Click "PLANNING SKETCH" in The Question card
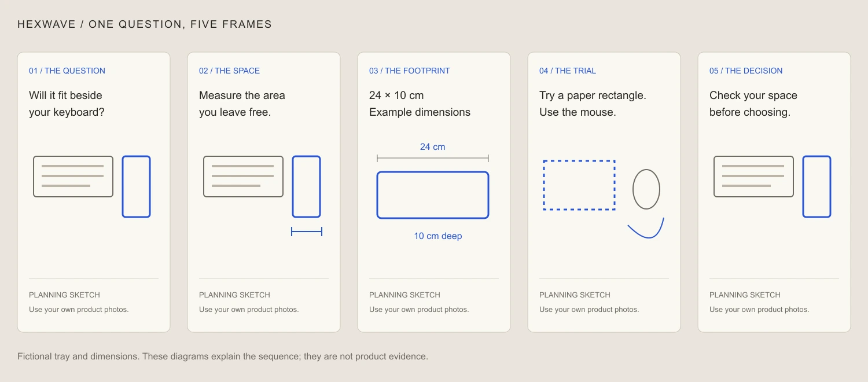 click(x=64, y=295)
